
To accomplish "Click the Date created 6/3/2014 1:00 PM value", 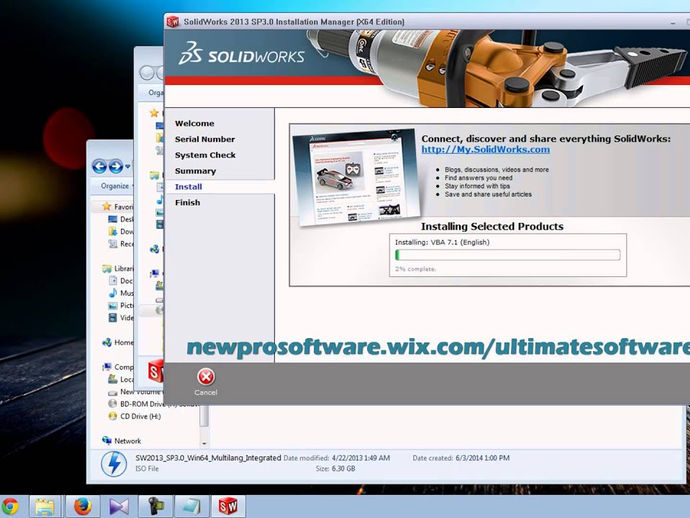I will pos(482,458).
